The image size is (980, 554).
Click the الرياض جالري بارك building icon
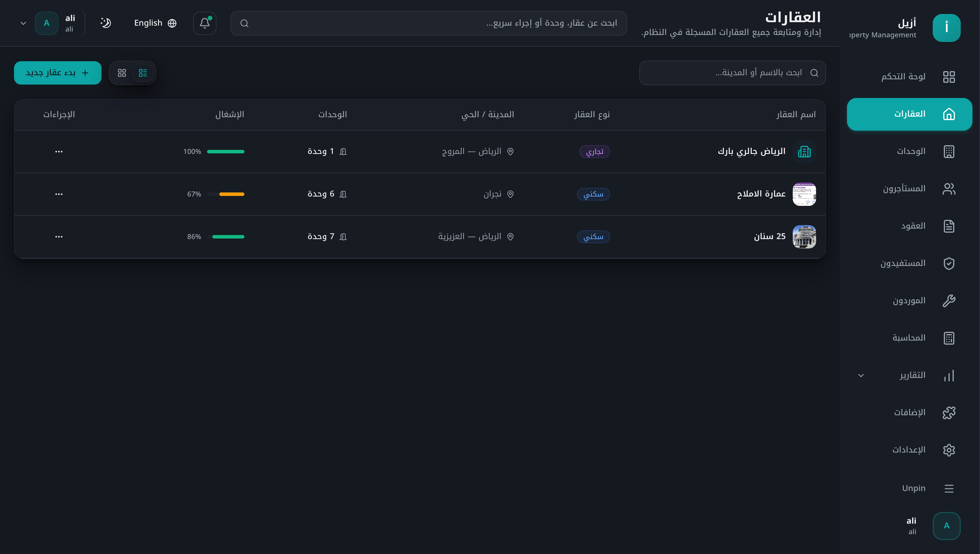(x=804, y=151)
